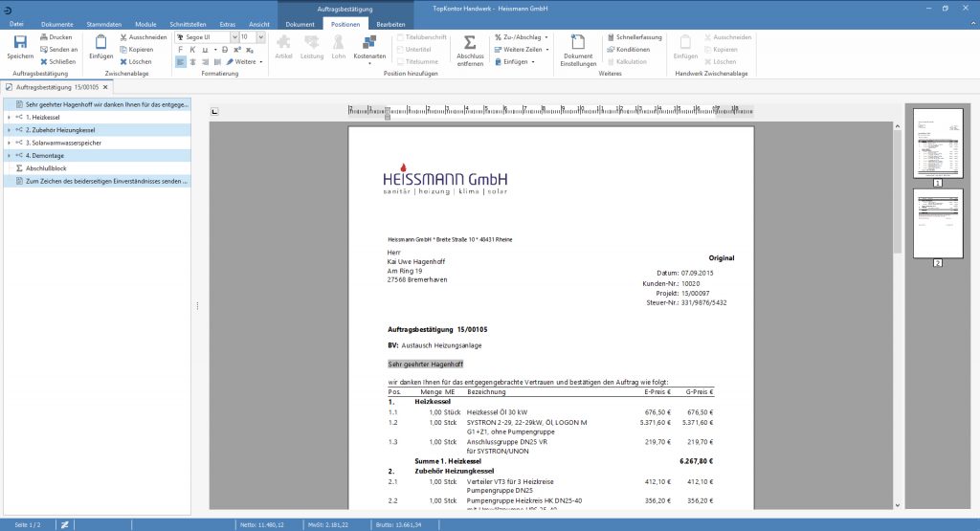Click Abschluss entfernen sigma icon

coord(469,42)
